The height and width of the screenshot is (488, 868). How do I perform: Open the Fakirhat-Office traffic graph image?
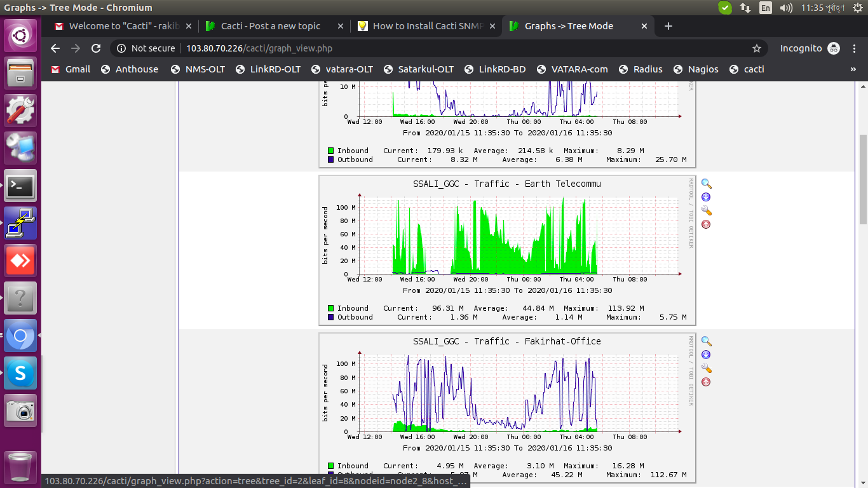tap(507, 408)
